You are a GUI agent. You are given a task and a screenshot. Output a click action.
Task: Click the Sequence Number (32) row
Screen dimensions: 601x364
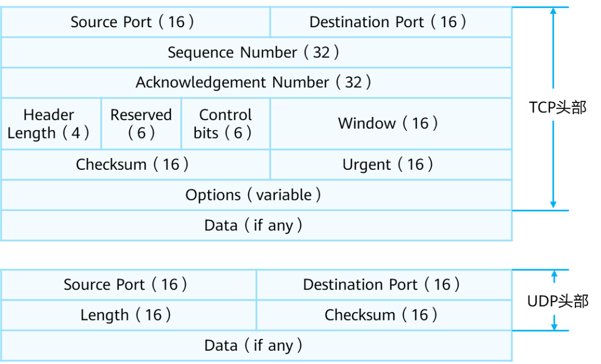257,52
